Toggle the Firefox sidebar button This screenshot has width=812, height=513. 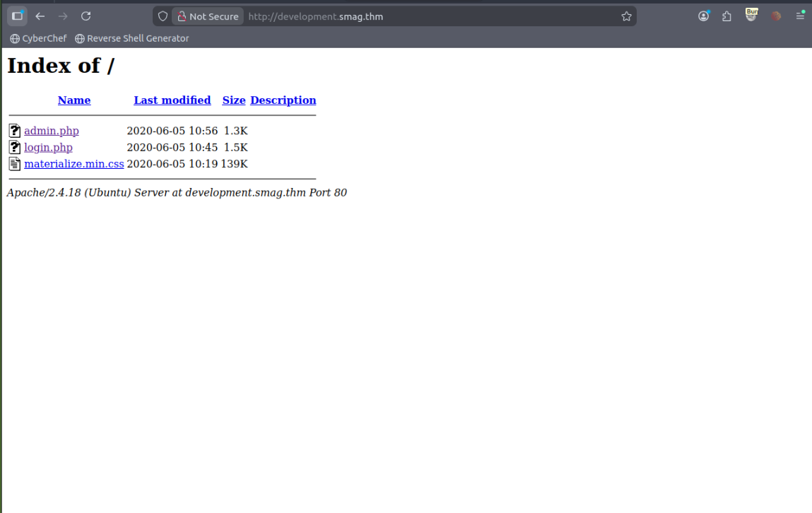tap(18, 16)
